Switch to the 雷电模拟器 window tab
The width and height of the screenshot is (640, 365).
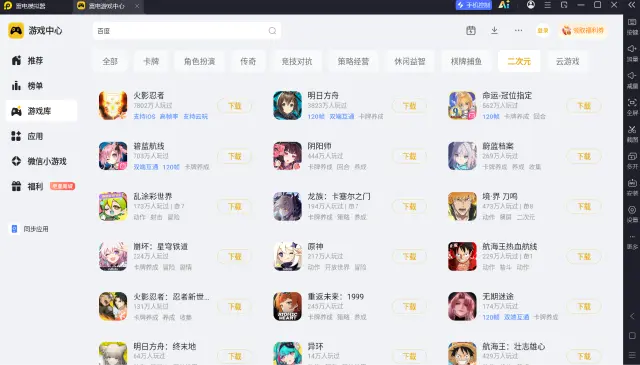[x=30, y=6]
